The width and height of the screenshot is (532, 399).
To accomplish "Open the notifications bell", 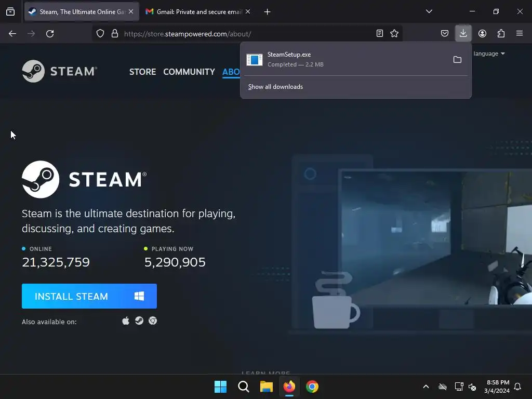I will [x=518, y=387].
